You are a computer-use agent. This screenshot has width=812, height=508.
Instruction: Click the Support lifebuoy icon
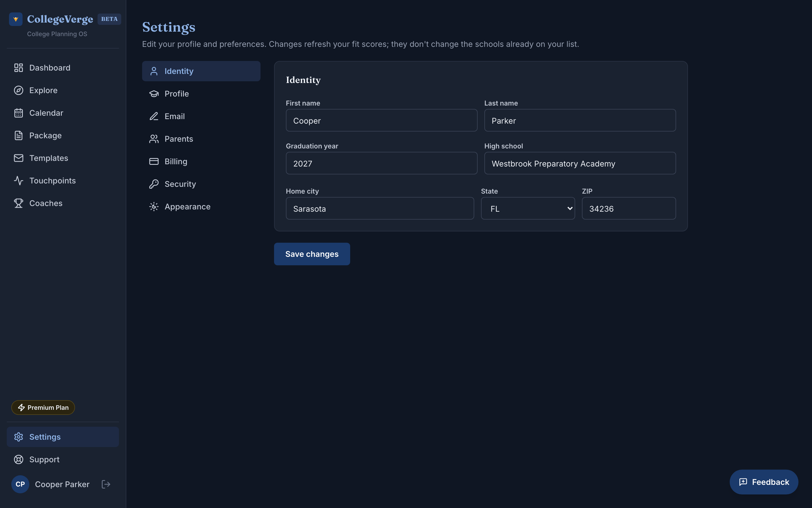(18, 459)
